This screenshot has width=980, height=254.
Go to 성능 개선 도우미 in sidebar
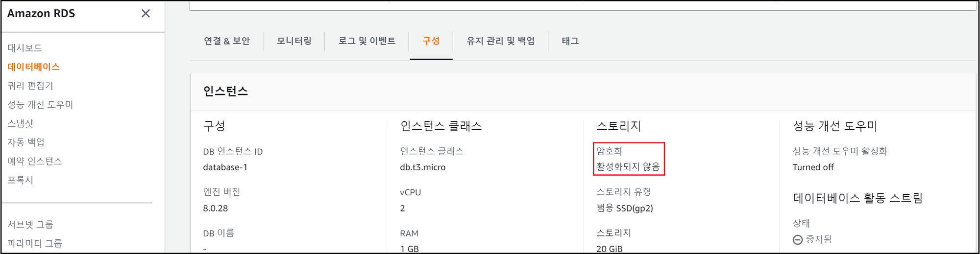click(40, 104)
